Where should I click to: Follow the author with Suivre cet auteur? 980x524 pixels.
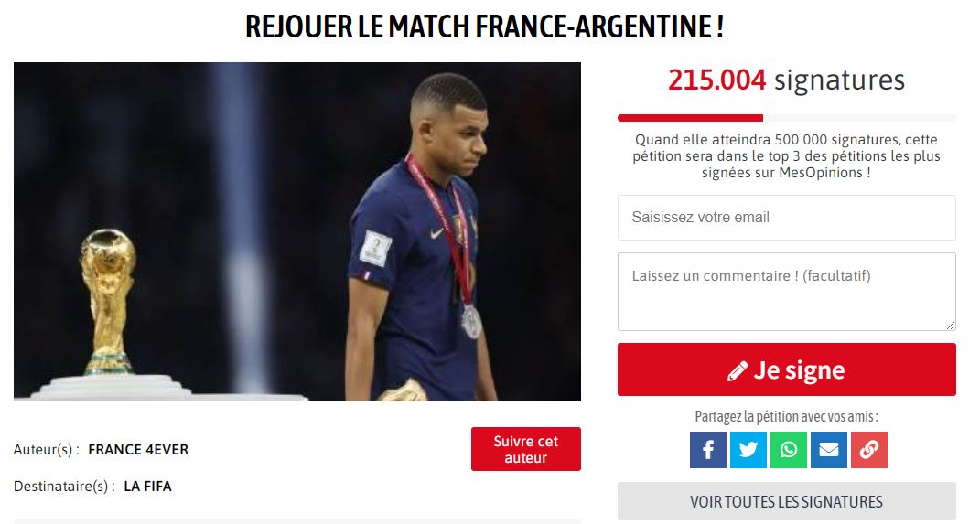[x=525, y=449]
